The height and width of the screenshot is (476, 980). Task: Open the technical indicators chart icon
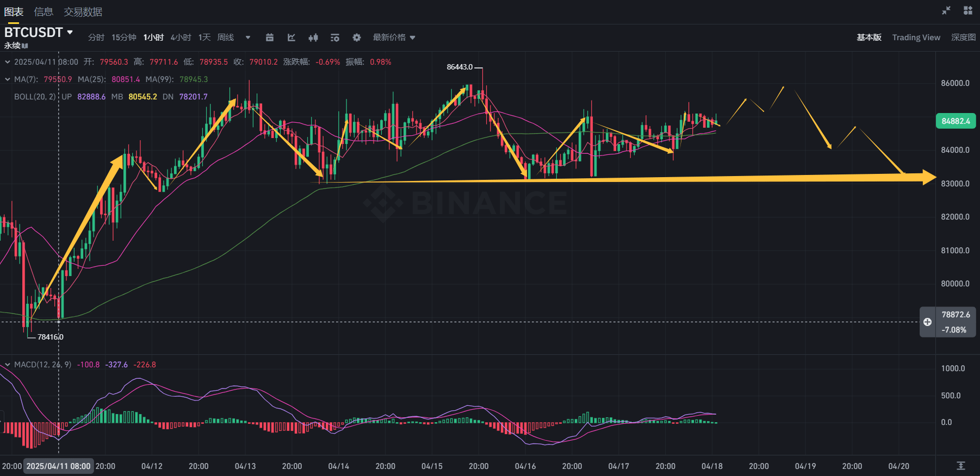tap(291, 37)
